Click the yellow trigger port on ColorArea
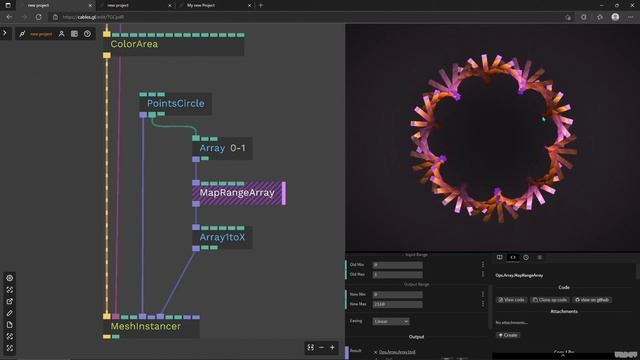This screenshot has height=360, width=640. [107, 35]
